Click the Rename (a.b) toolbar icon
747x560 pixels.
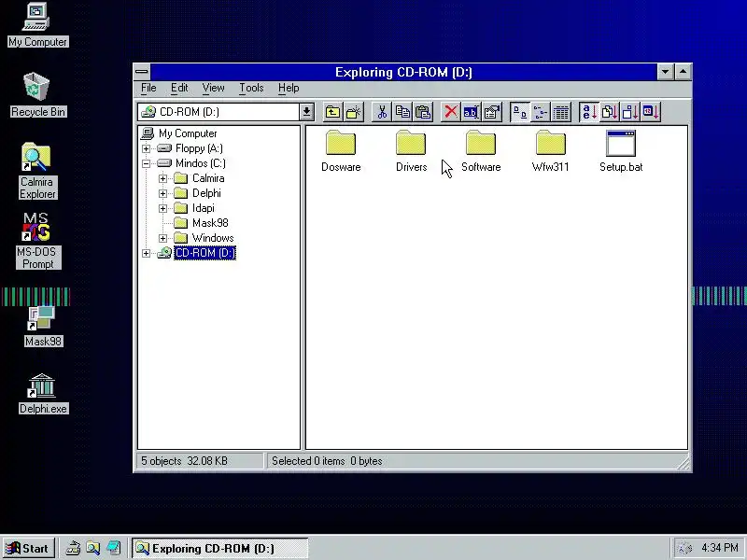click(471, 112)
